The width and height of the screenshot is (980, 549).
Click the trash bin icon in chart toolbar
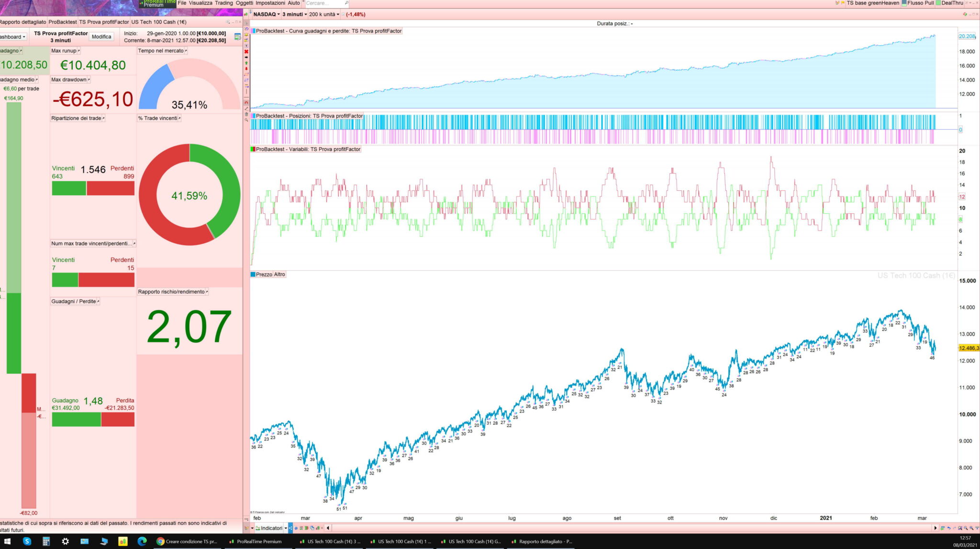pos(246,114)
